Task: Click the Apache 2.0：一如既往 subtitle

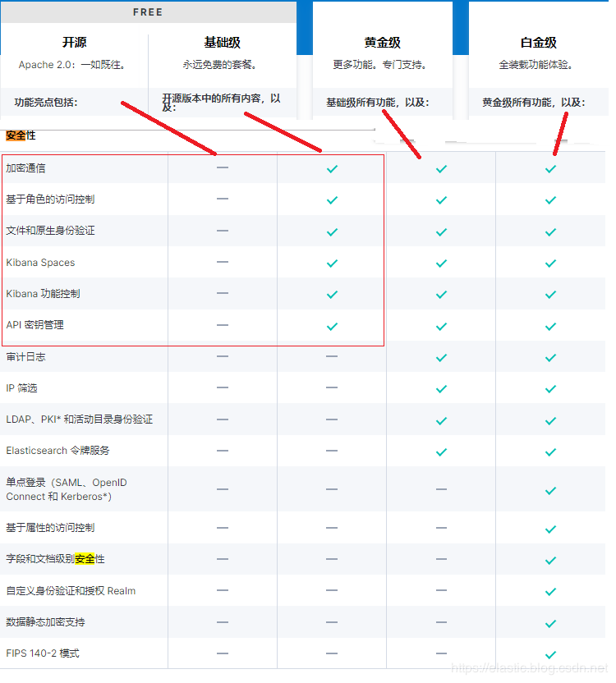Action: tap(73, 65)
